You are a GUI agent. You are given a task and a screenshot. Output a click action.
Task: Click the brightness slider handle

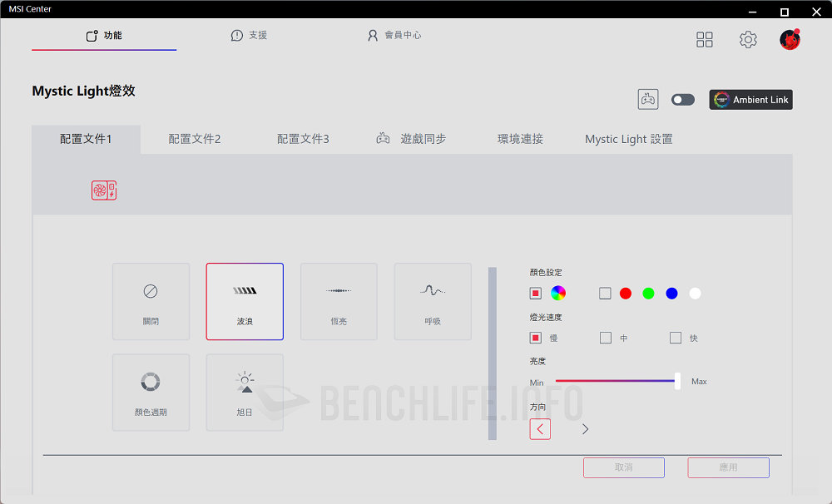pos(677,381)
